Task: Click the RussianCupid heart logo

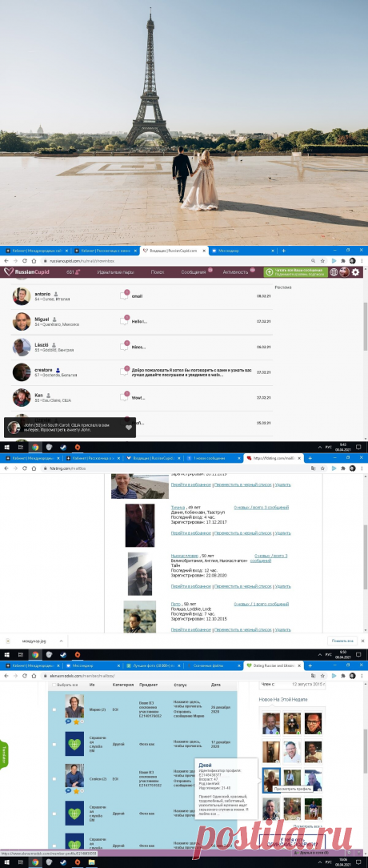Action: click(8, 271)
